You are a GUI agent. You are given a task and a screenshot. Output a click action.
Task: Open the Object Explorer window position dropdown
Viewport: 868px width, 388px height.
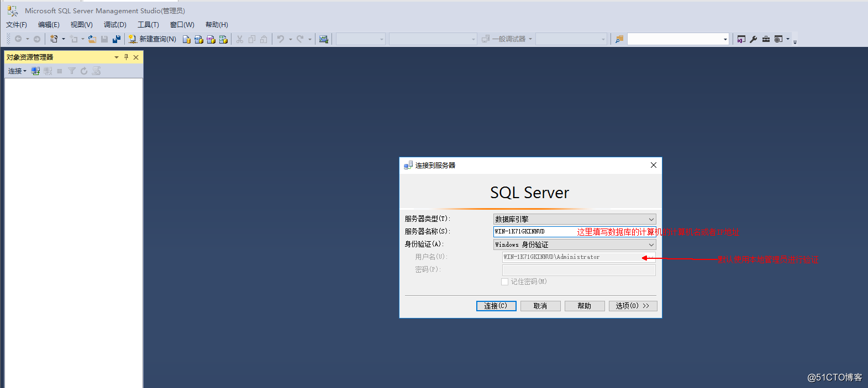click(117, 57)
